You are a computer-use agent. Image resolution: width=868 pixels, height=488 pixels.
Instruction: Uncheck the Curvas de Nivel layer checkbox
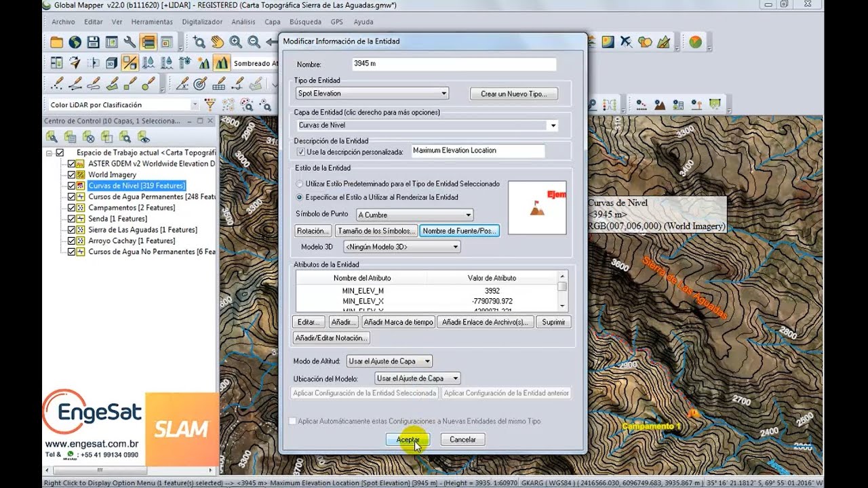71,186
